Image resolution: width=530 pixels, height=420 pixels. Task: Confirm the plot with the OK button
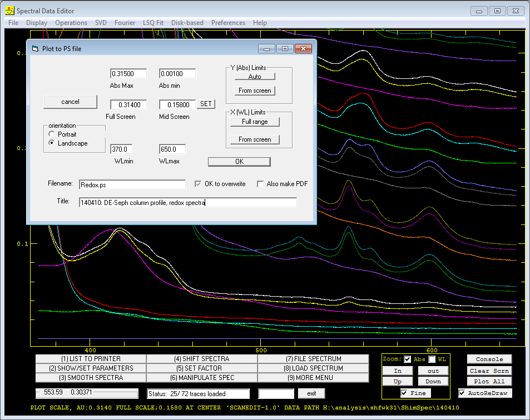239,162
